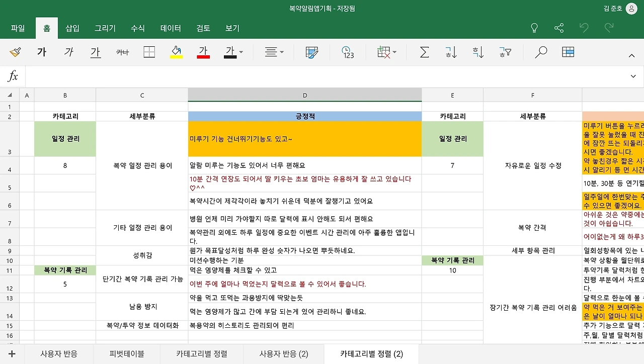The image size is (644, 364).
Task: Switch to the 그리기 ribbon tab
Action: pos(105,28)
